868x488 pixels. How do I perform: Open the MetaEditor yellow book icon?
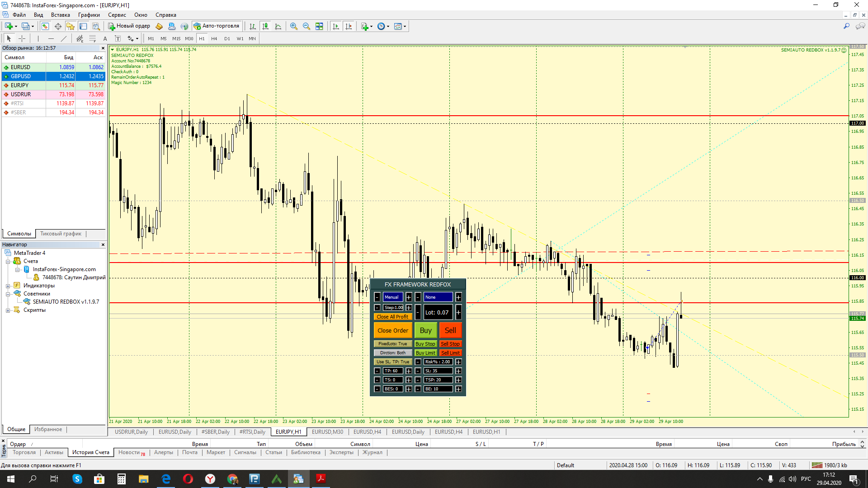159,26
